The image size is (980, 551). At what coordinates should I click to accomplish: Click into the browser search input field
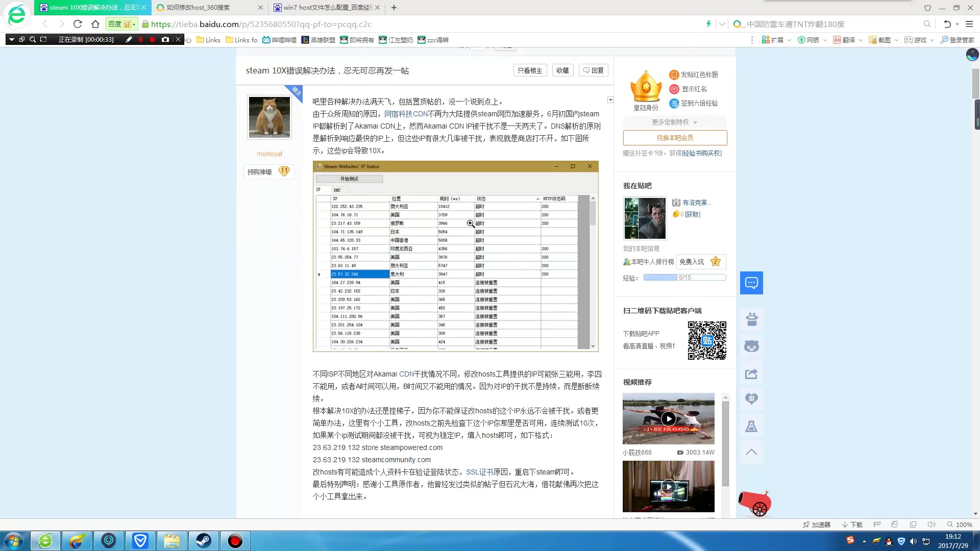(832, 24)
